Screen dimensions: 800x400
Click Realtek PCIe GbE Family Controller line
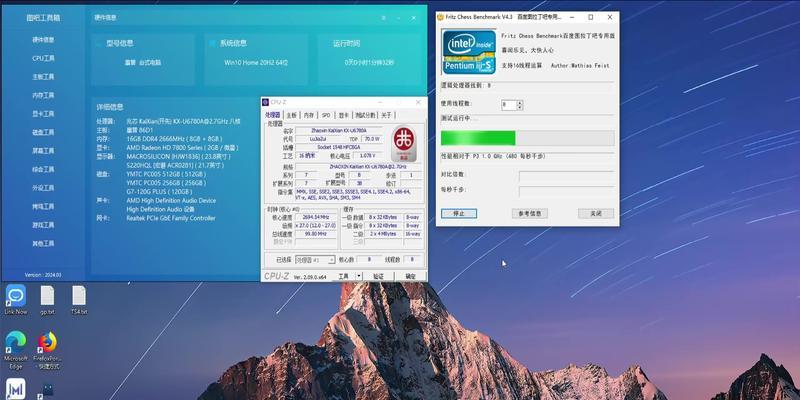coord(171,218)
